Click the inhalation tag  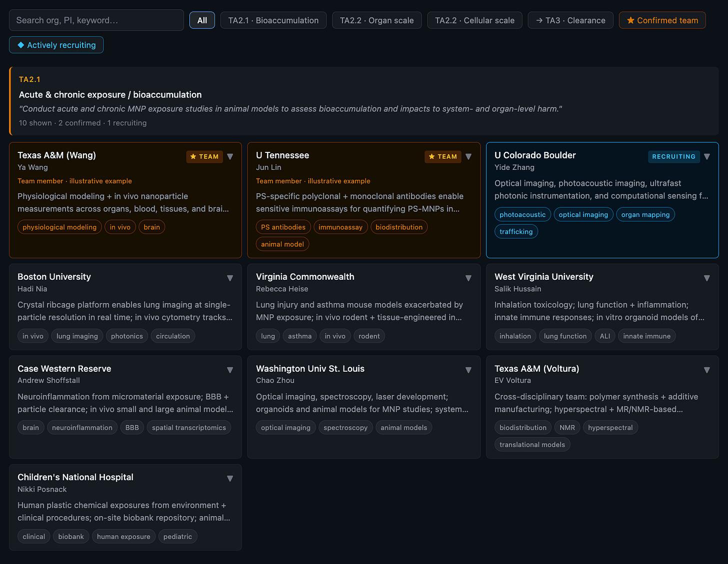tap(515, 336)
